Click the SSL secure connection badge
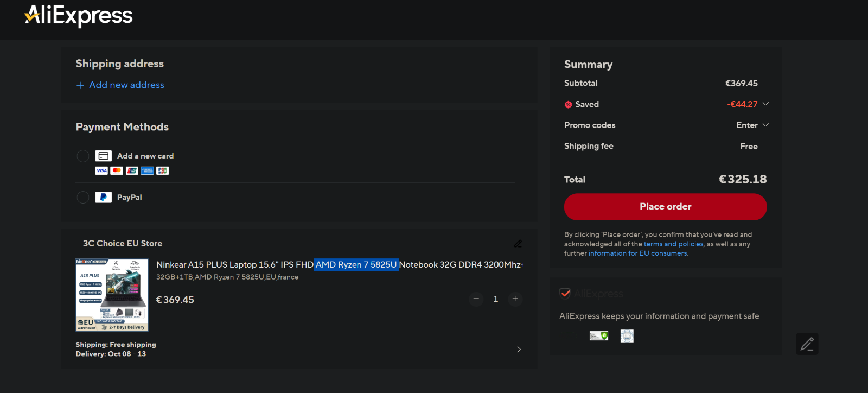 (599, 336)
